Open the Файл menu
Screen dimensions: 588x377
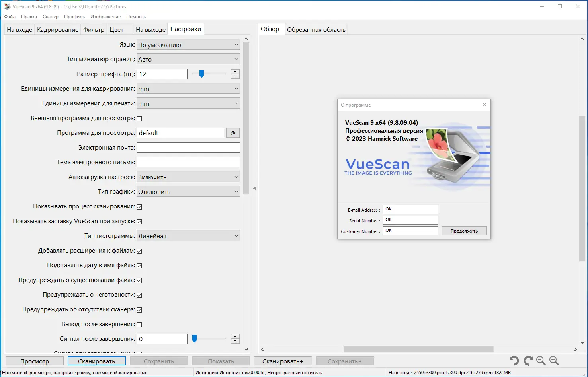pos(10,17)
